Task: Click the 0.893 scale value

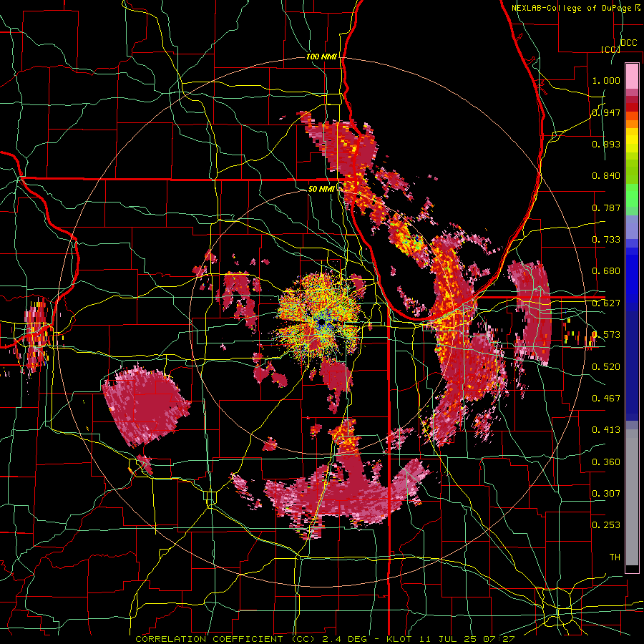Action: 606,144
